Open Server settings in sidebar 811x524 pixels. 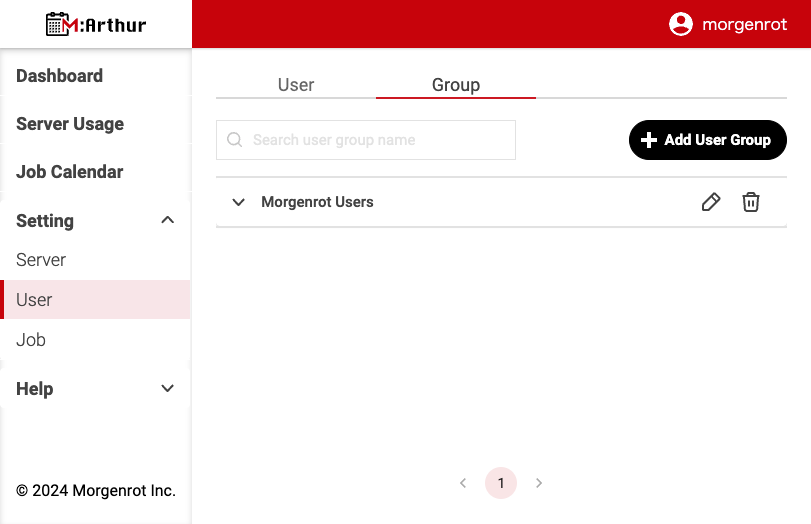coord(41,260)
